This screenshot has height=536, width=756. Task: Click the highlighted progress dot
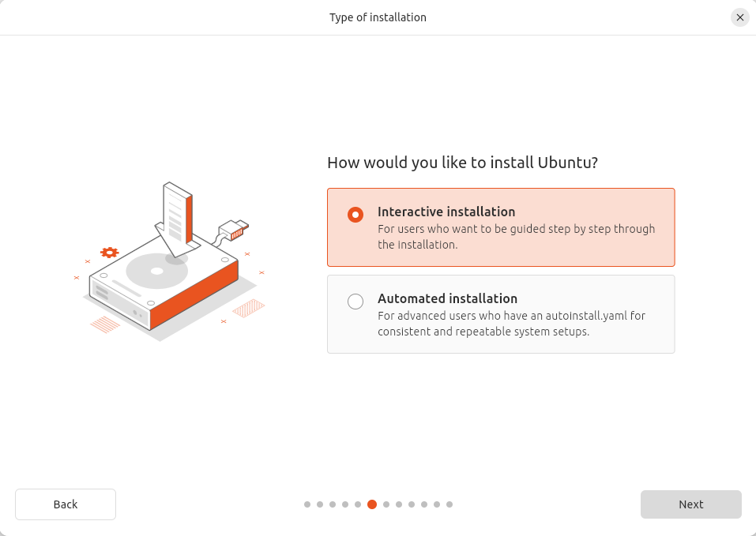372,504
